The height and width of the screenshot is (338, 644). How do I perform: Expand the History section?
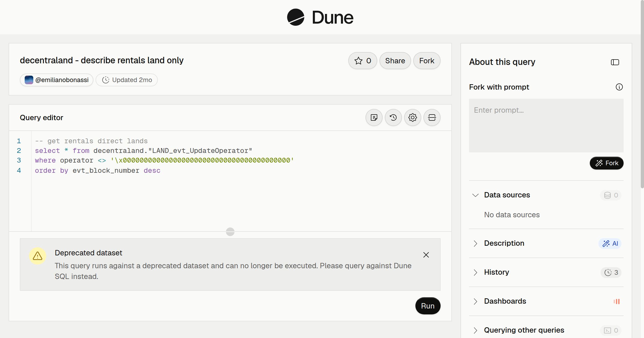[x=475, y=272]
